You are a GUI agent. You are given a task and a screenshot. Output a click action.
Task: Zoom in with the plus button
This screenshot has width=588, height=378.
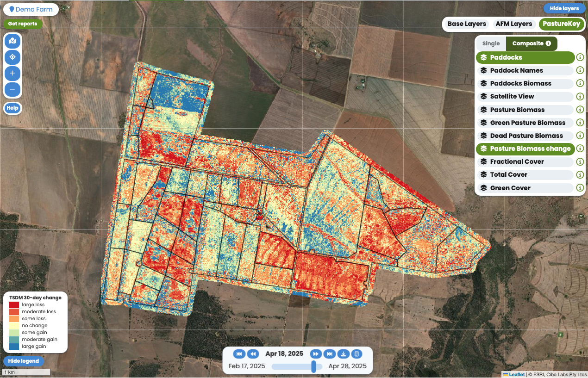click(13, 74)
